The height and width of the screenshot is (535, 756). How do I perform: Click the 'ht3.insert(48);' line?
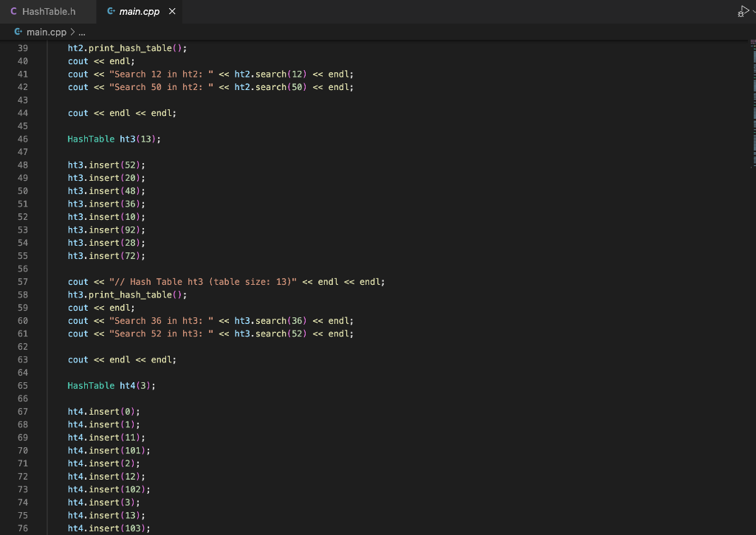[x=106, y=191]
